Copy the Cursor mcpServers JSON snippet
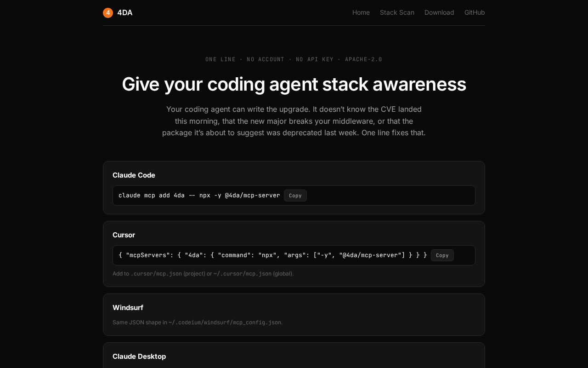The height and width of the screenshot is (368, 588). click(442, 255)
